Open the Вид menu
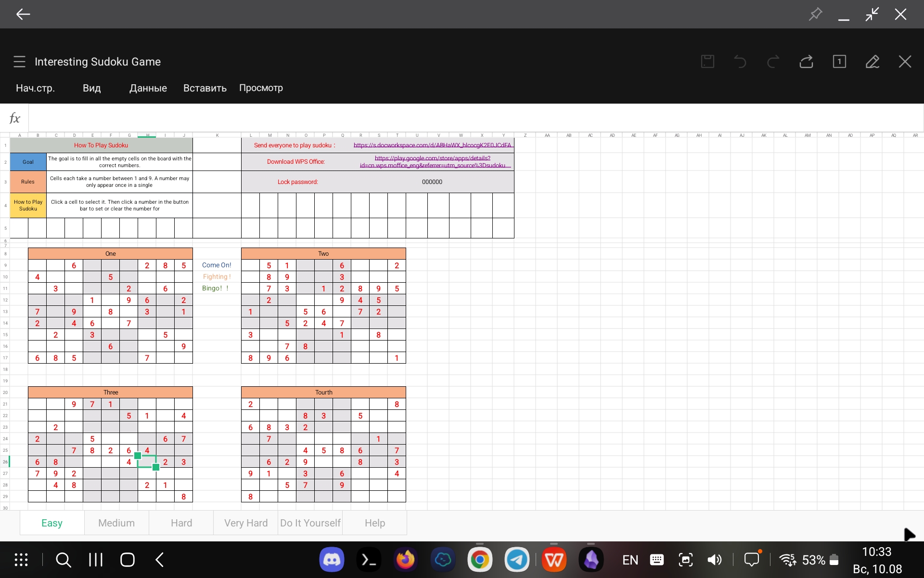Screen dimensions: 924x578 pyautogui.click(x=91, y=88)
